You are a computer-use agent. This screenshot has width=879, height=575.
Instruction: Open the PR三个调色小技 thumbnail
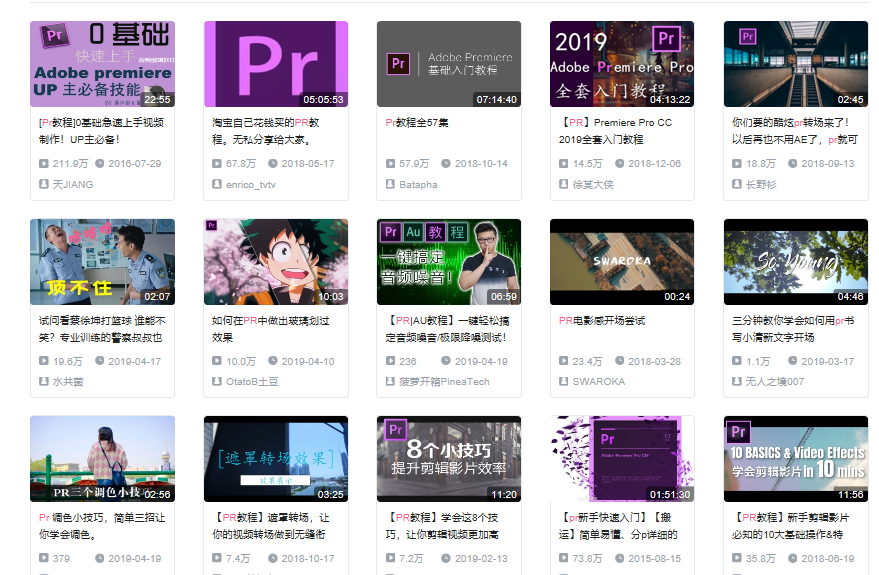pyautogui.click(x=103, y=459)
